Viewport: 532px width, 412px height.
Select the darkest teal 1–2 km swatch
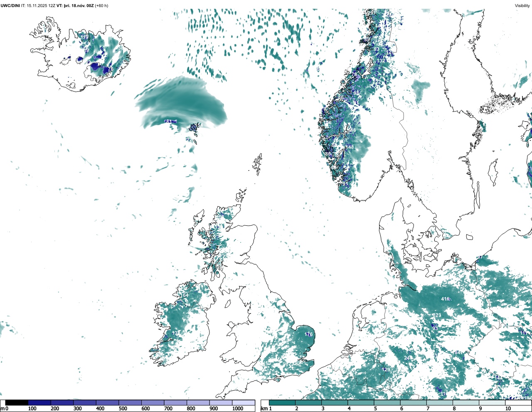[x=282, y=402]
